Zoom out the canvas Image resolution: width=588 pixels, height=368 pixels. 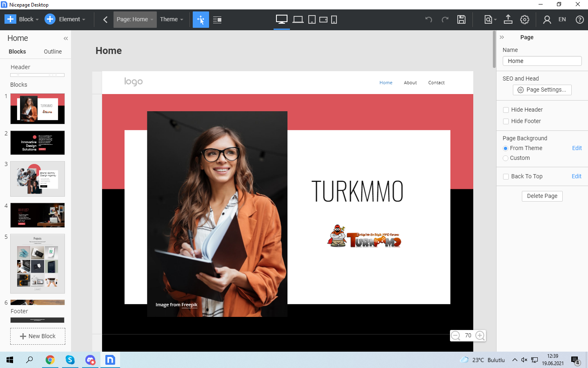456,336
